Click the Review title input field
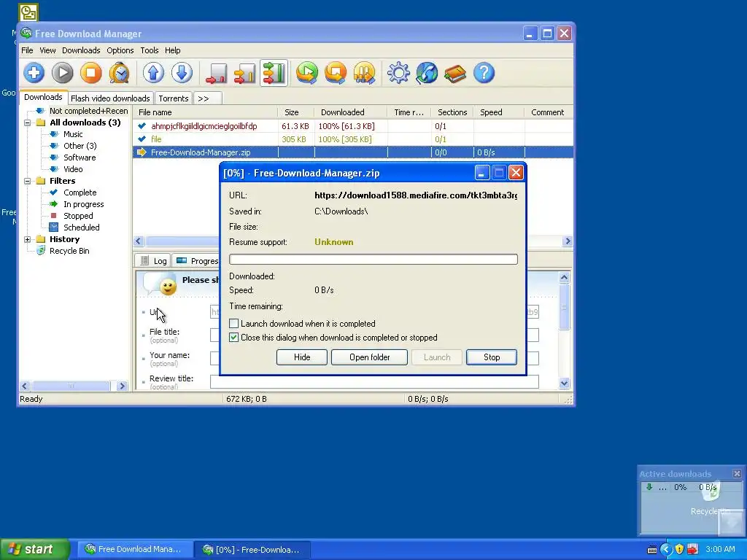 [x=374, y=381]
